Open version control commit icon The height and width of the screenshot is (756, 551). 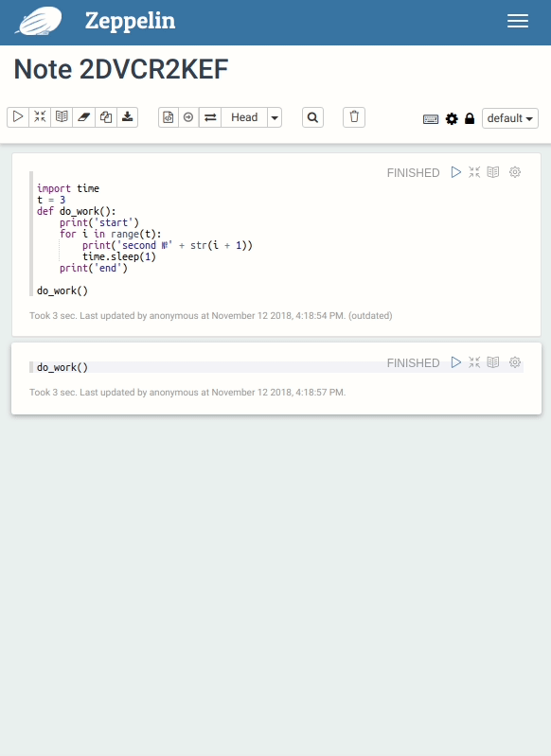[169, 117]
